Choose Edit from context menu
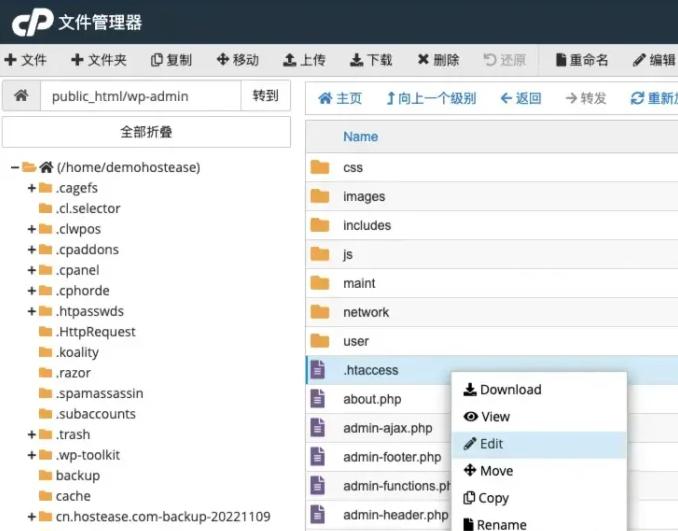 [x=539, y=444]
